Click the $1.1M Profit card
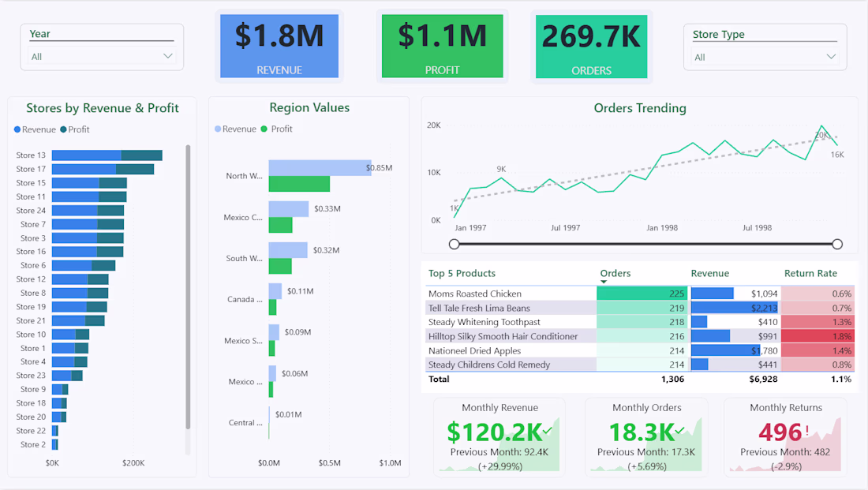868x490 pixels. 443,46
